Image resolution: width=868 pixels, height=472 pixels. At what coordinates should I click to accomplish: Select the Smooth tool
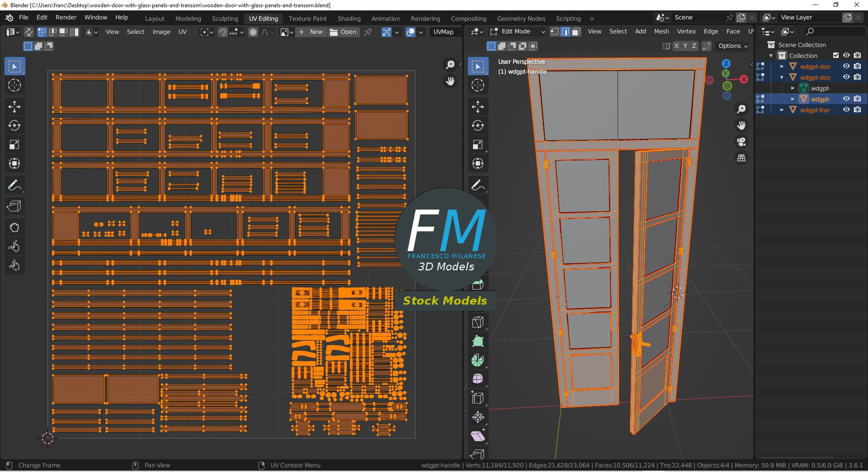(x=478, y=379)
